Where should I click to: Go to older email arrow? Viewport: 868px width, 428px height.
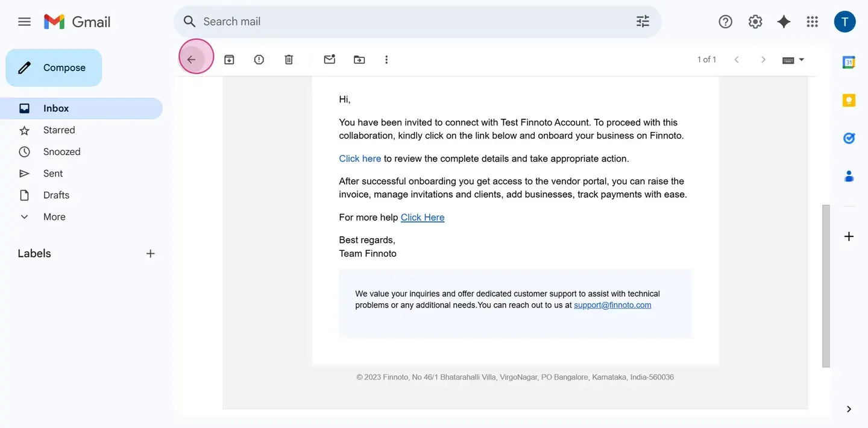763,60
